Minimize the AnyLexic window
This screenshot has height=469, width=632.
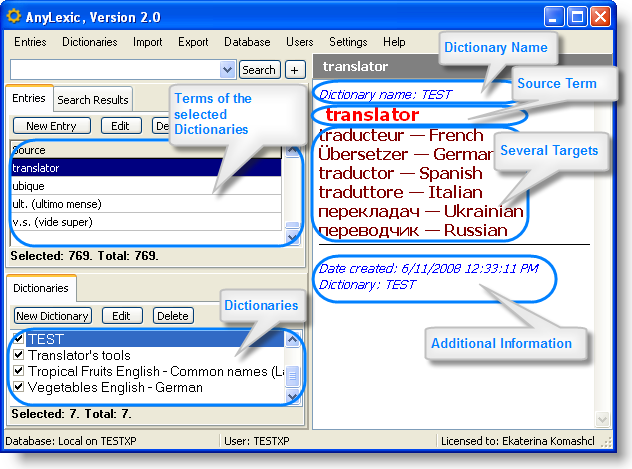tap(554, 17)
